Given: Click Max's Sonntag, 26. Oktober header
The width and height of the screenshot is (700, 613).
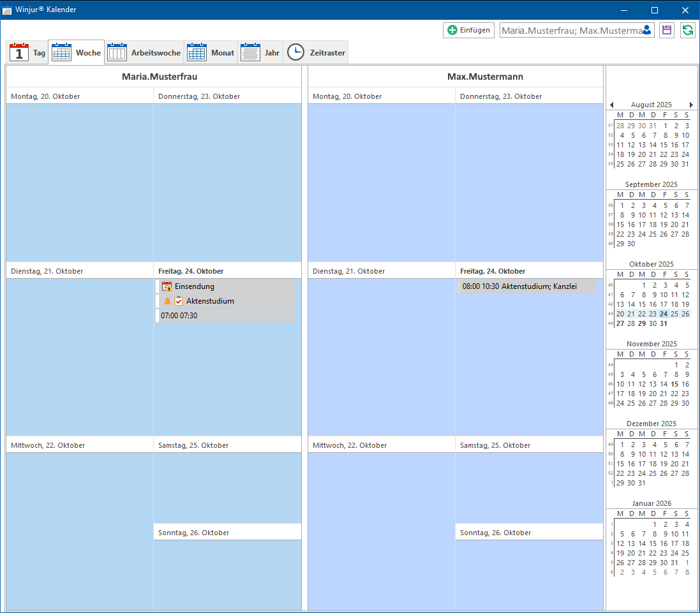Looking at the screenshot, I should coord(529,533).
